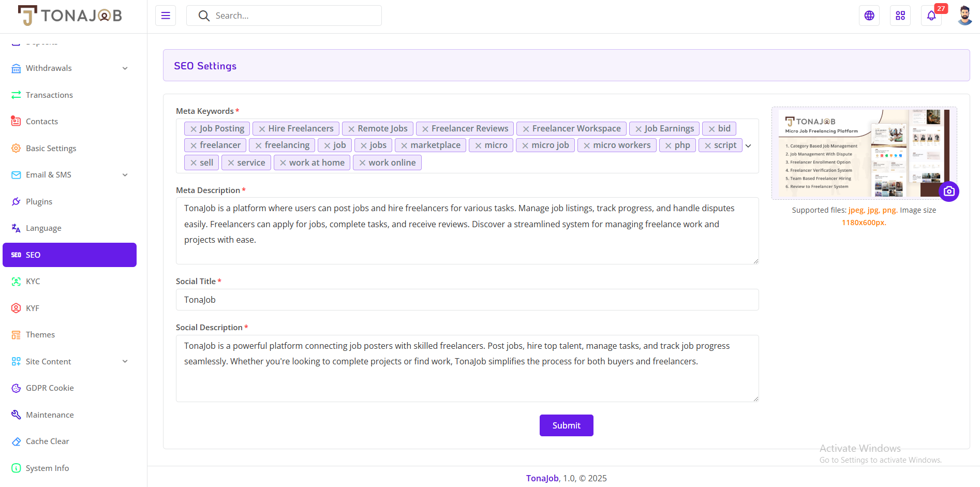Remove the 'work at home' keyword tag
This screenshot has width=980, height=487.
point(283,163)
